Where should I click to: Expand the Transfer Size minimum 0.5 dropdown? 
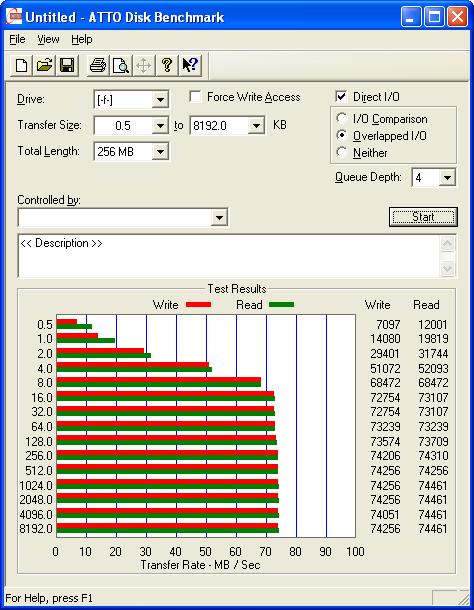(160, 126)
